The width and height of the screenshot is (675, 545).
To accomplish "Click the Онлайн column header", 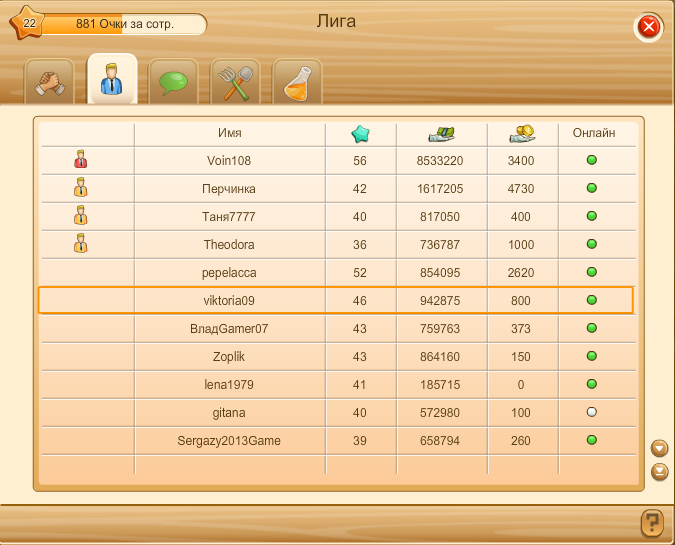I will point(594,133).
